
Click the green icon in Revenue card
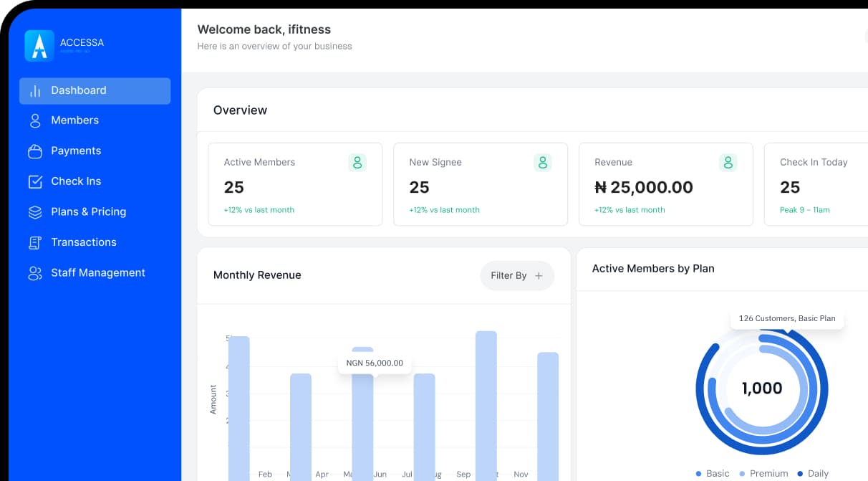pos(728,163)
